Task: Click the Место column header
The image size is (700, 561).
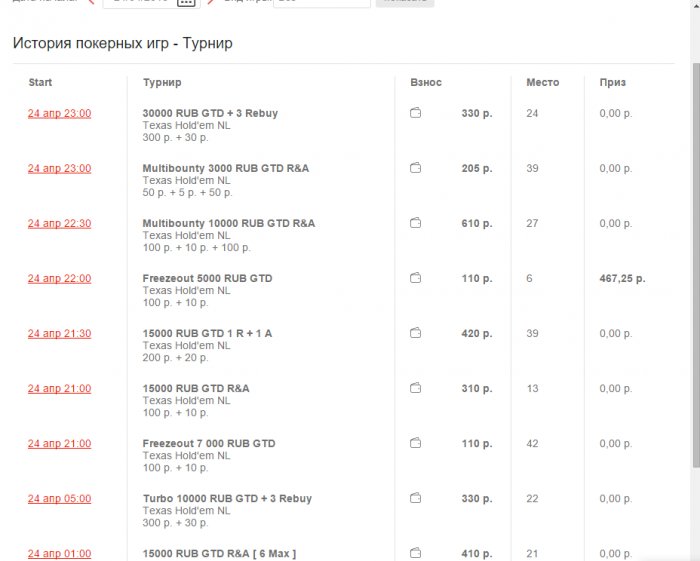Action: pos(542,82)
